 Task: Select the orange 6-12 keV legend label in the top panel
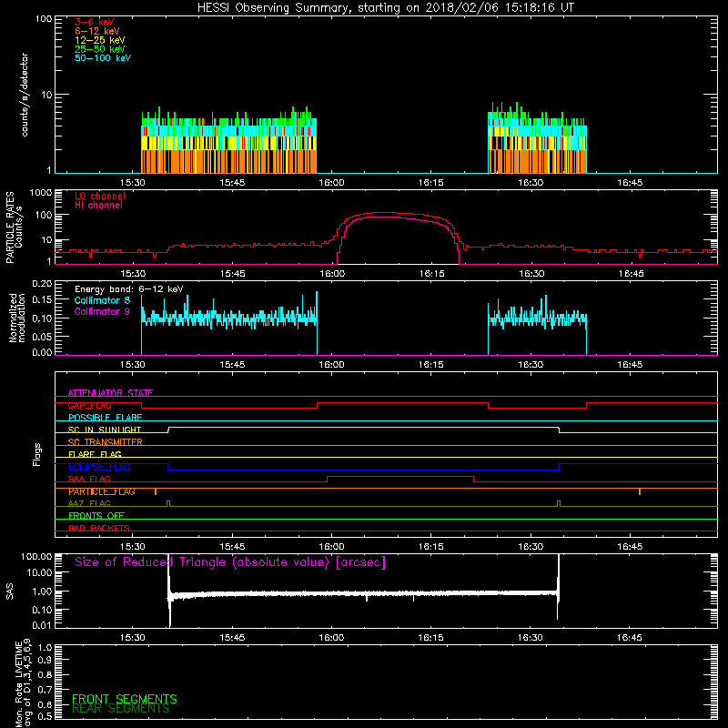[x=97, y=31]
